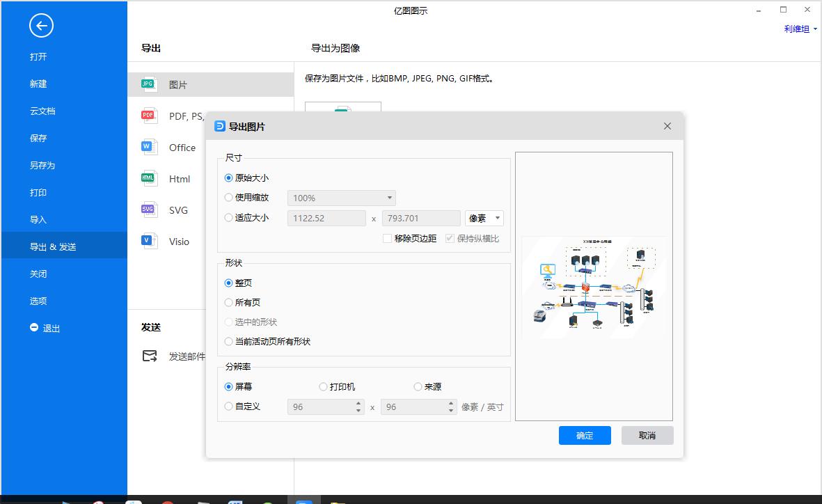Select the 所有页 radio button

pos(228,302)
